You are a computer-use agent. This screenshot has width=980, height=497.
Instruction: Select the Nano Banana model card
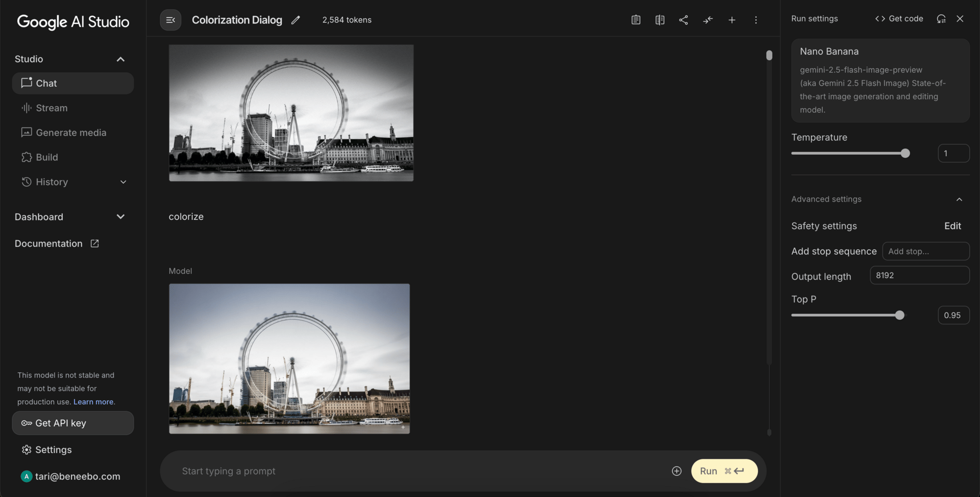tap(880, 81)
